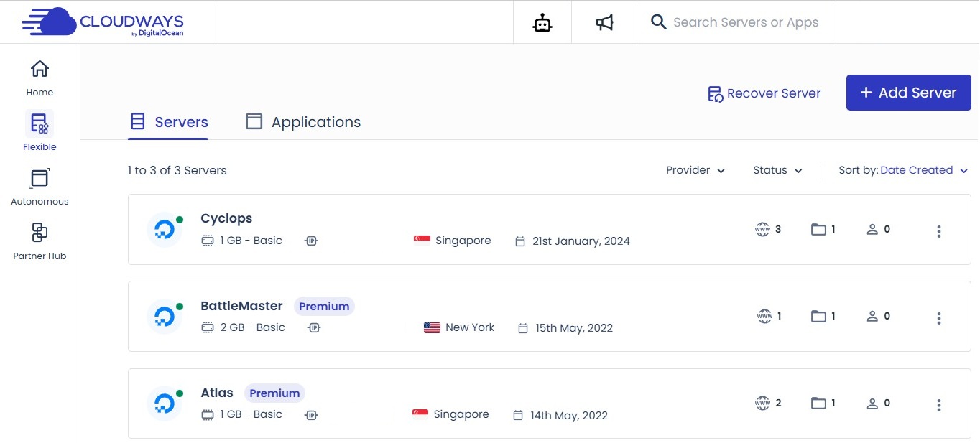Open the Provider filter dropdown
Screen dimensions: 980x443
point(694,170)
